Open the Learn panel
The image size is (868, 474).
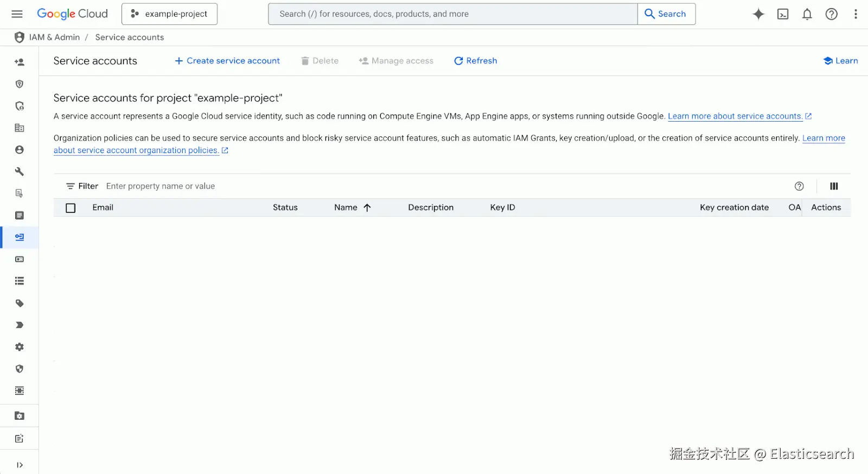[840, 61]
